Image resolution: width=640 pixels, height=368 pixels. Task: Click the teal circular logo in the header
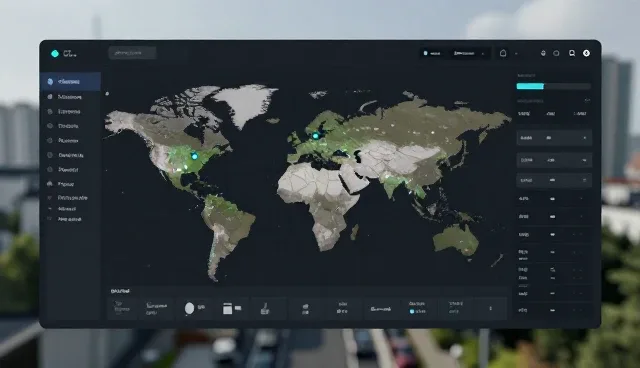pyautogui.click(x=55, y=53)
